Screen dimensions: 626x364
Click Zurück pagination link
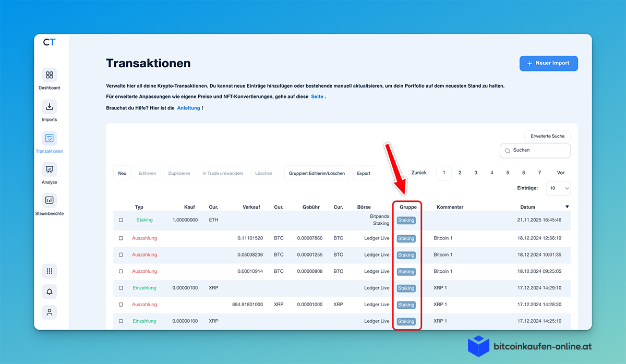pyautogui.click(x=419, y=173)
